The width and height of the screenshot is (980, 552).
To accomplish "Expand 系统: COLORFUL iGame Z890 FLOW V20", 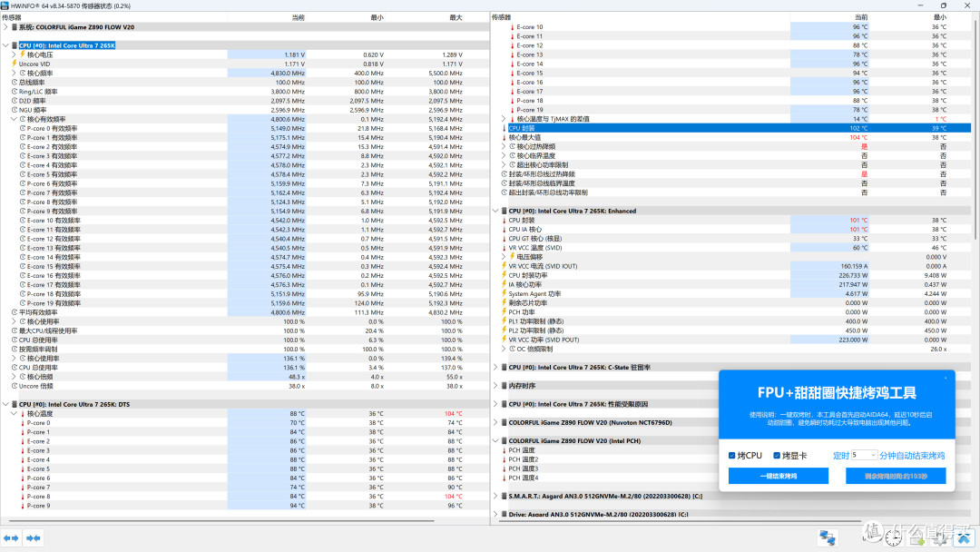I will click(x=5, y=27).
